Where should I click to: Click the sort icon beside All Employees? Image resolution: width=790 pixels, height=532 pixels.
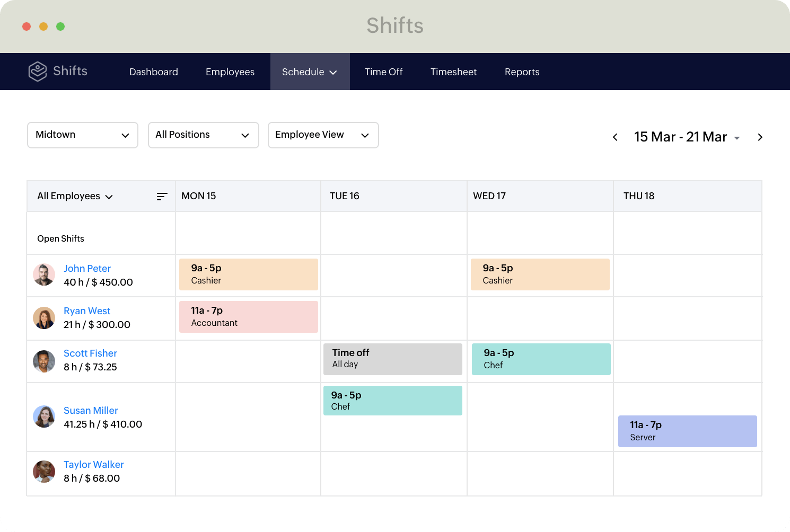[x=162, y=196]
